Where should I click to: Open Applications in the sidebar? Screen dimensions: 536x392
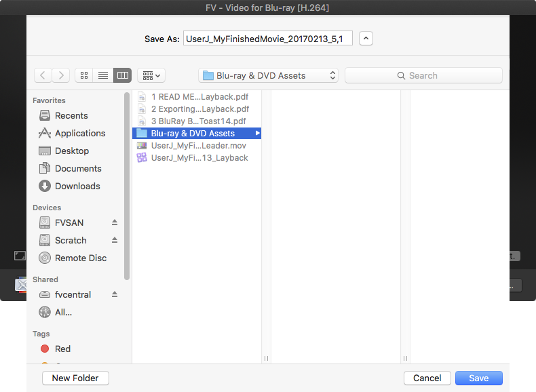pos(80,134)
